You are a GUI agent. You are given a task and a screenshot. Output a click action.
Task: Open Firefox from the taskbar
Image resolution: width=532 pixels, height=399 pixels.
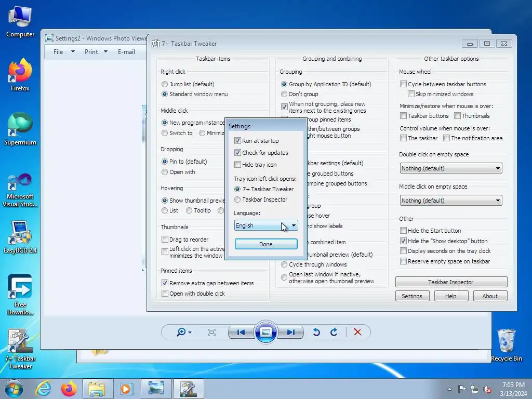69,389
